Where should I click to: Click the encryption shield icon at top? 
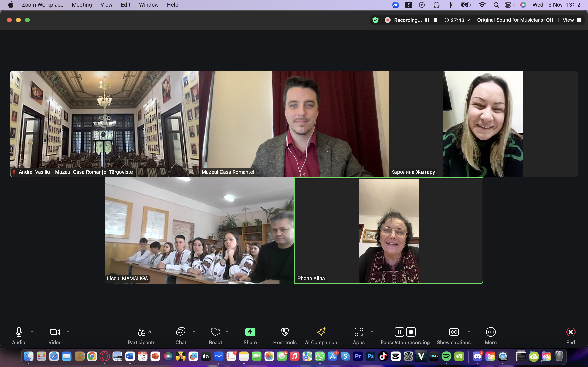click(375, 20)
